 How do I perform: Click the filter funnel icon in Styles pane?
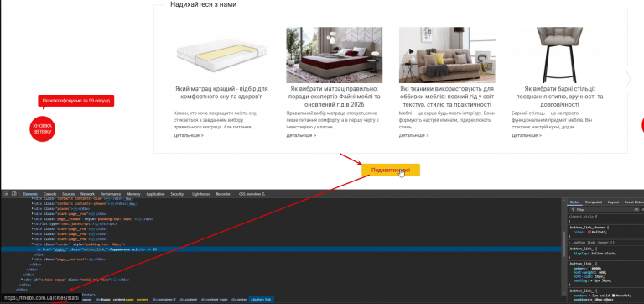[573, 209]
